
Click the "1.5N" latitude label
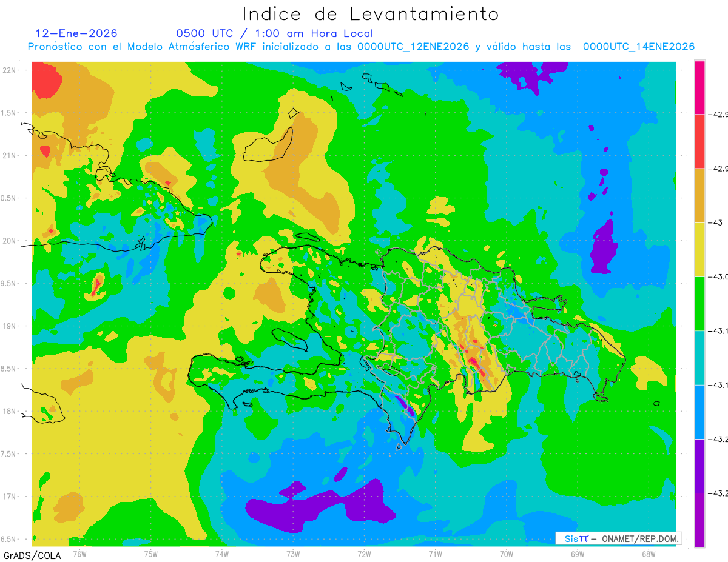(x=10, y=113)
